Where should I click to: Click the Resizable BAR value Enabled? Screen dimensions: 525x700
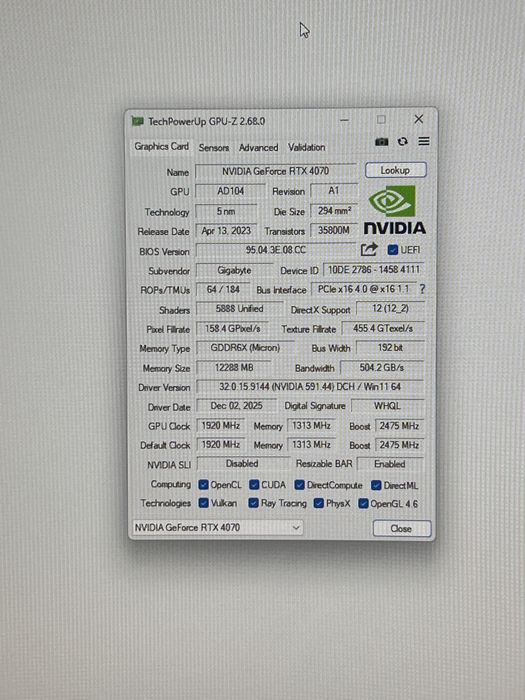[390, 464]
